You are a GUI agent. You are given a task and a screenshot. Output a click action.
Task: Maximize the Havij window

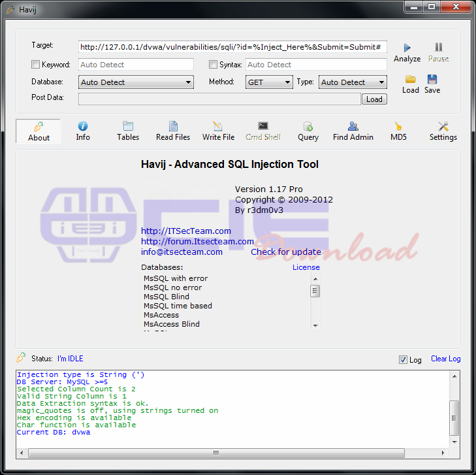coord(432,7)
